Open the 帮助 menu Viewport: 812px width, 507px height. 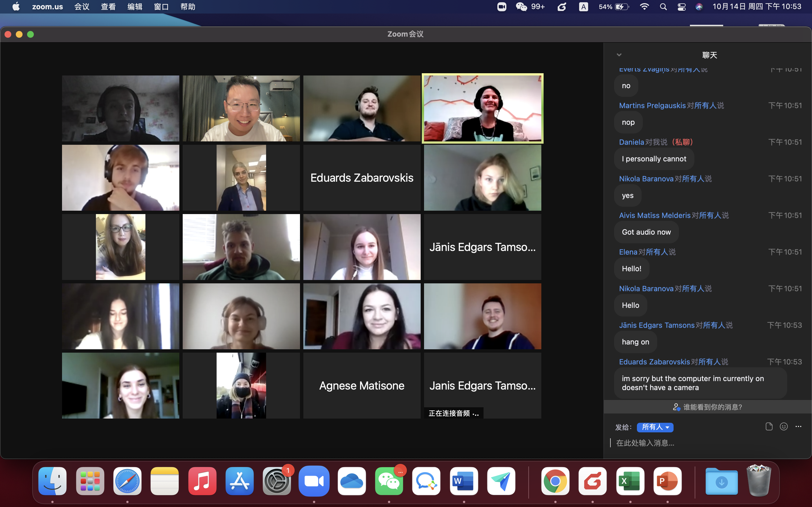187,7
